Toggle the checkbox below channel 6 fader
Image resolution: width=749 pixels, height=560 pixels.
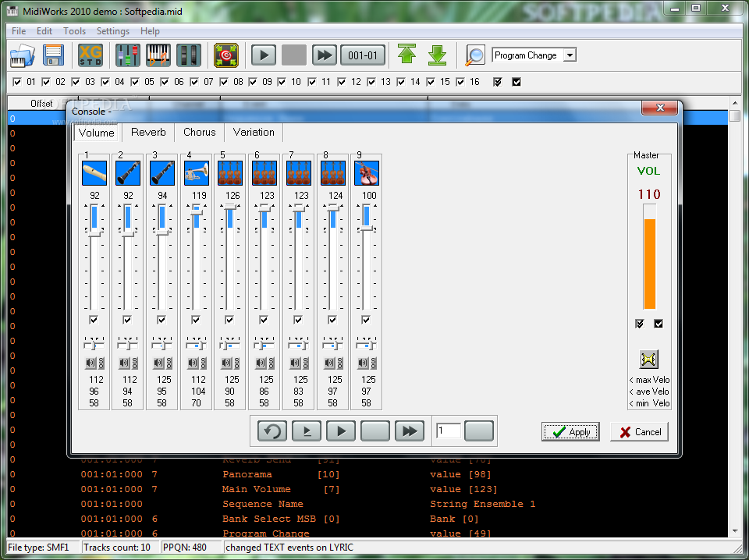click(x=264, y=320)
